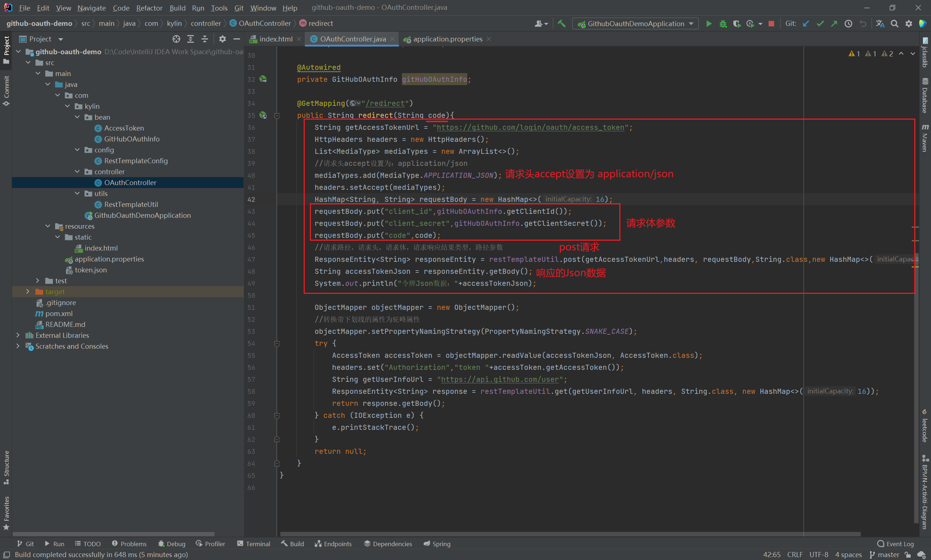The width and height of the screenshot is (931, 560).
Task: Switch to application.properties tab
Action: click(x=447, y=39)
